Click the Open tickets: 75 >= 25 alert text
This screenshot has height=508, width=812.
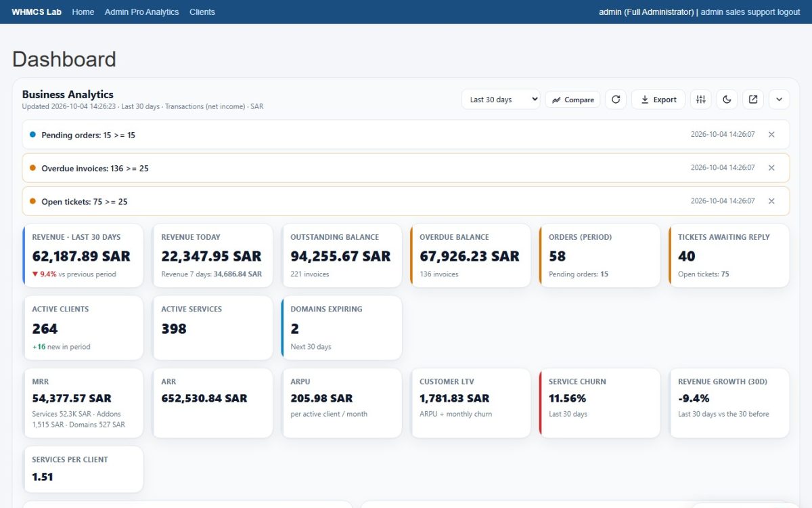pos(85,201)
